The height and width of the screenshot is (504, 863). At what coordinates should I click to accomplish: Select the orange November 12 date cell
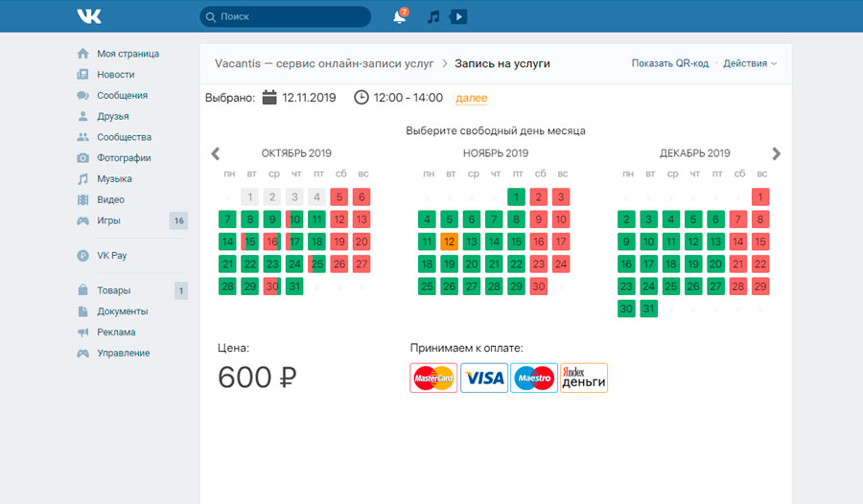click(x=449, y=241)
